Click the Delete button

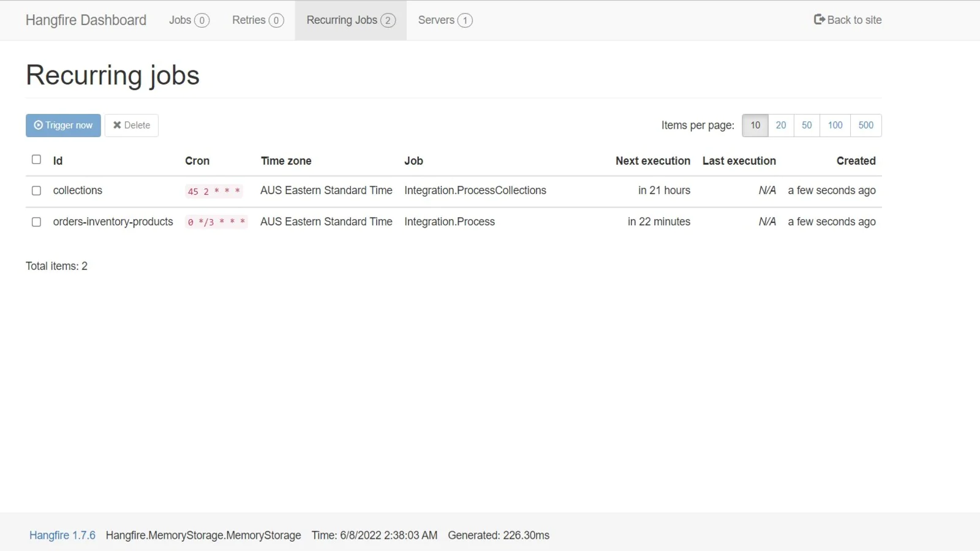click(132, 126)
